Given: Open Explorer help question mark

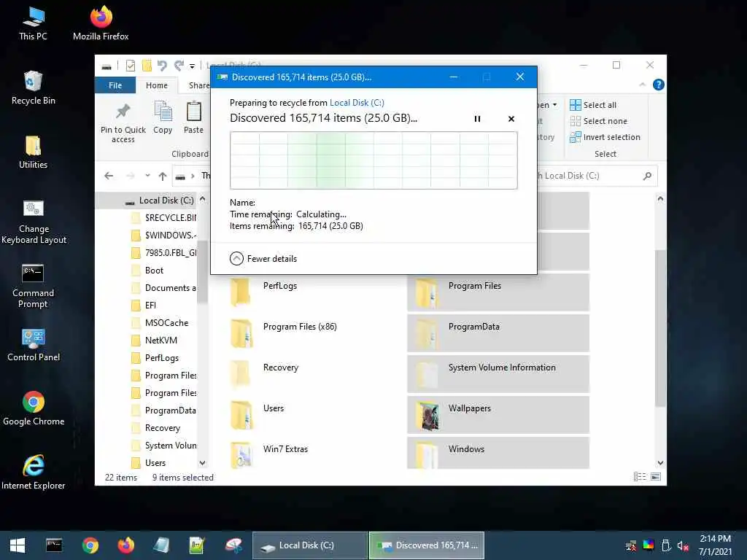Looking at the screenshot, I should (x=659, y=85).
